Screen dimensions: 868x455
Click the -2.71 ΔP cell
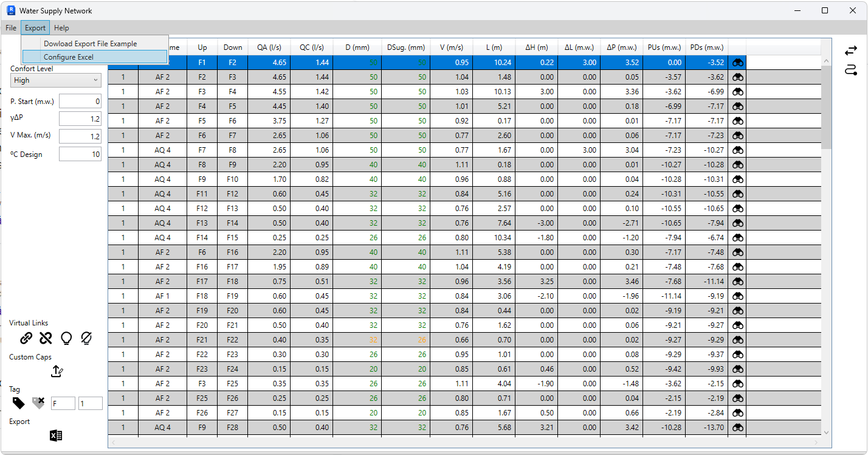pyautogui.click(x=621, y=223)
